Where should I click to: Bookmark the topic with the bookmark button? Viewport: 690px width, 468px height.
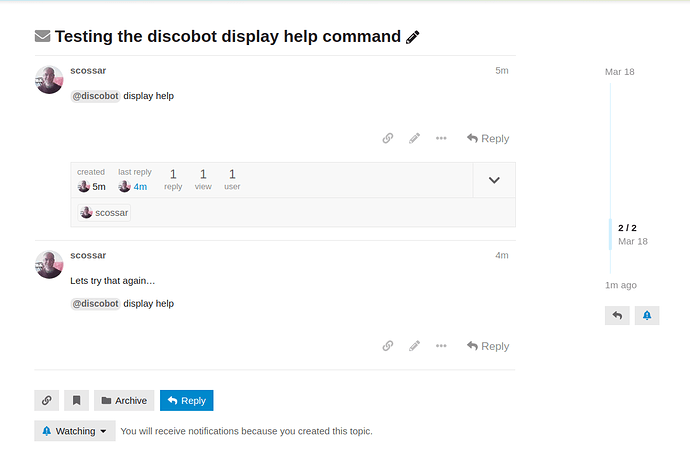pos(76,400)
